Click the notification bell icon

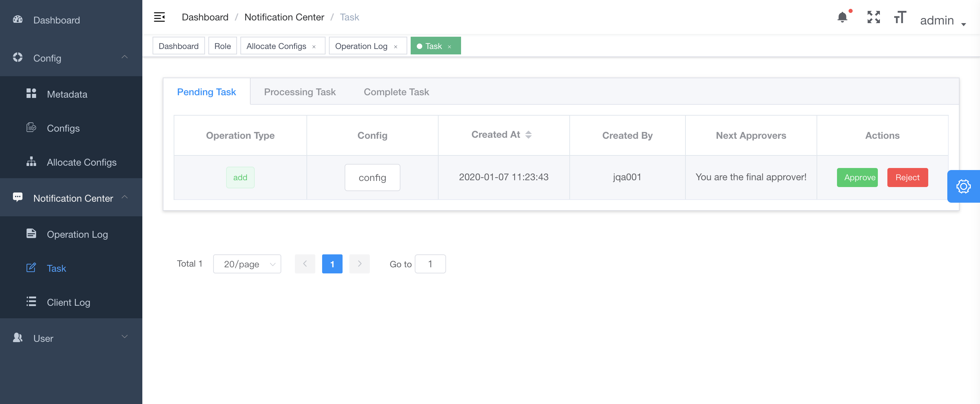coord(842,17)
